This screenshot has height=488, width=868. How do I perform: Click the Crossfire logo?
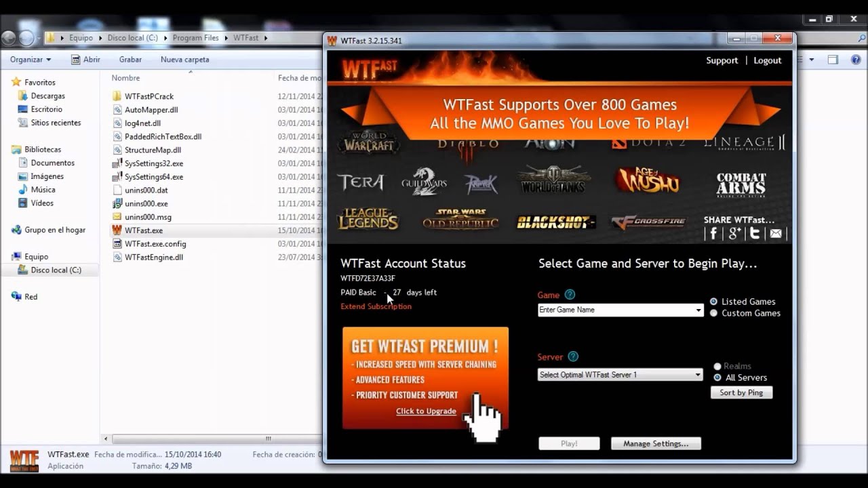648,222
